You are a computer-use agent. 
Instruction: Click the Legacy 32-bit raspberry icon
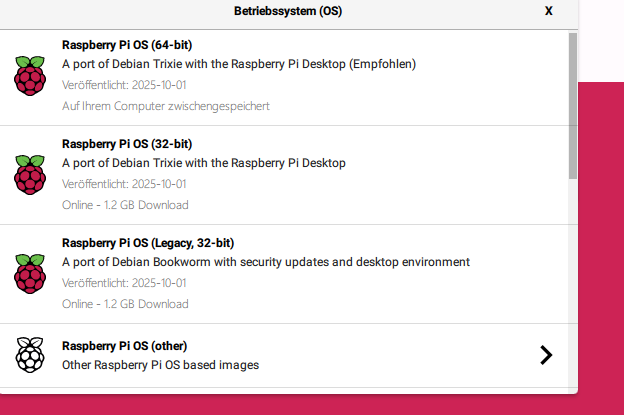pyautogui.click(x=29, y=273)
